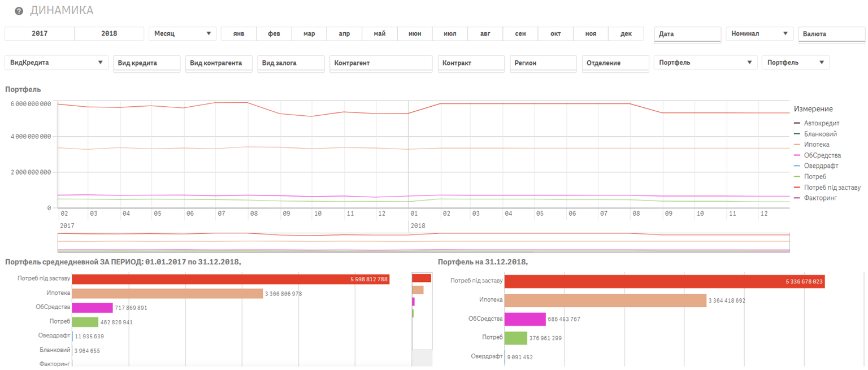Select the 2018 year filter

[x=109, y=34]
